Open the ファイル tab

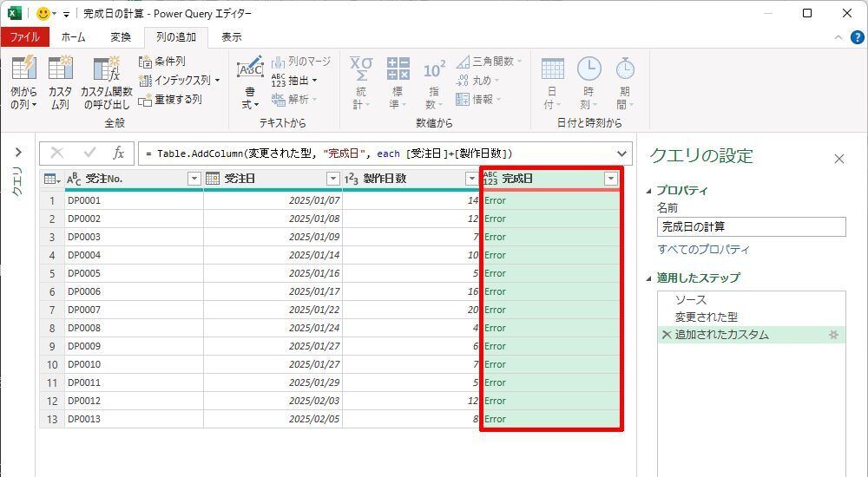pos(24,37)
